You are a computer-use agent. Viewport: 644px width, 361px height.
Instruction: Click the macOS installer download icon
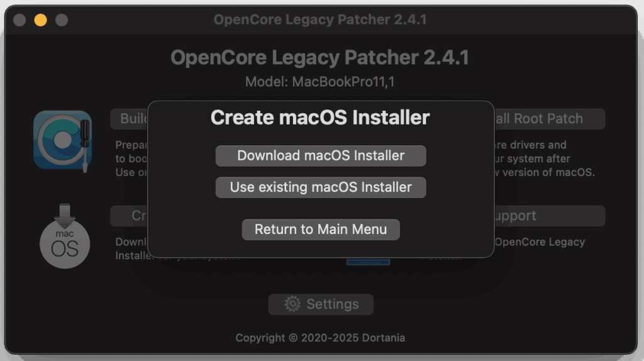65,236
